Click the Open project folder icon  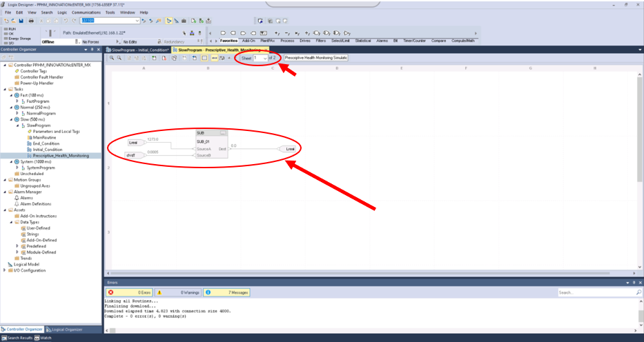click(x=13, y=21)
